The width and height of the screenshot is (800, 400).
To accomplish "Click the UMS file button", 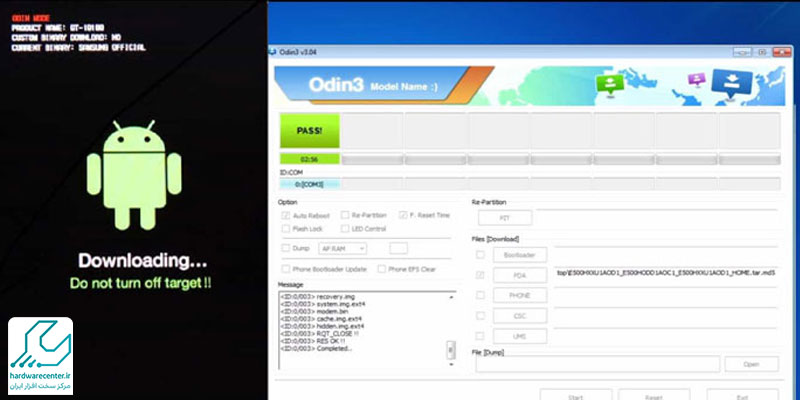I will 520,336.
